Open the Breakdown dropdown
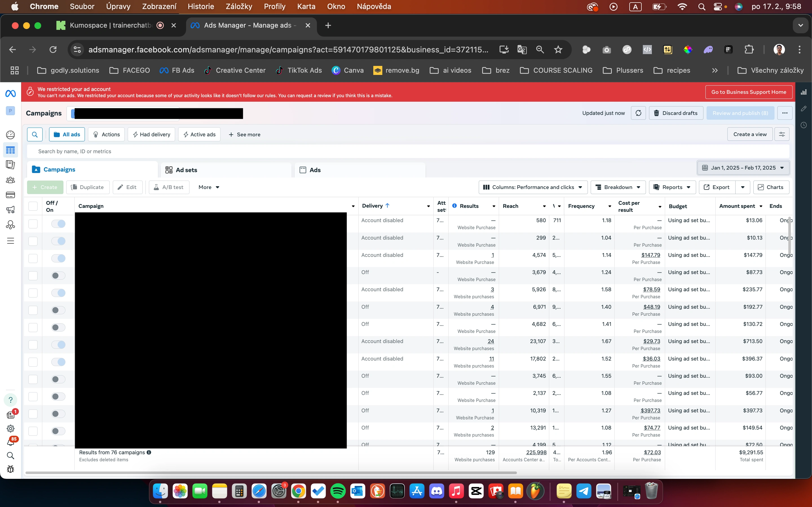 [x=618, y=187]
